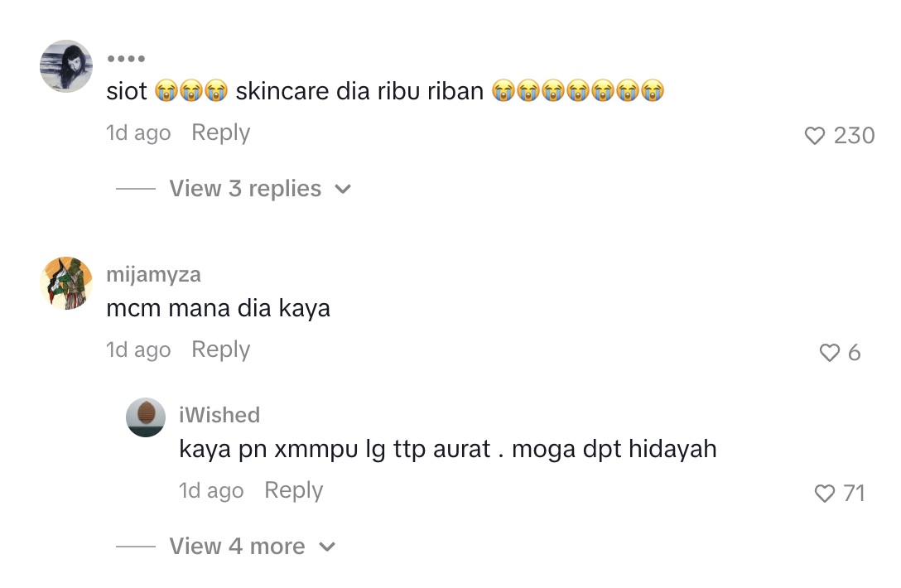Click the "1d ago" timestamp under mijamyza's comment
This screenshot has width=901, height=588.
pyautogui.click(x=138, y=349)
